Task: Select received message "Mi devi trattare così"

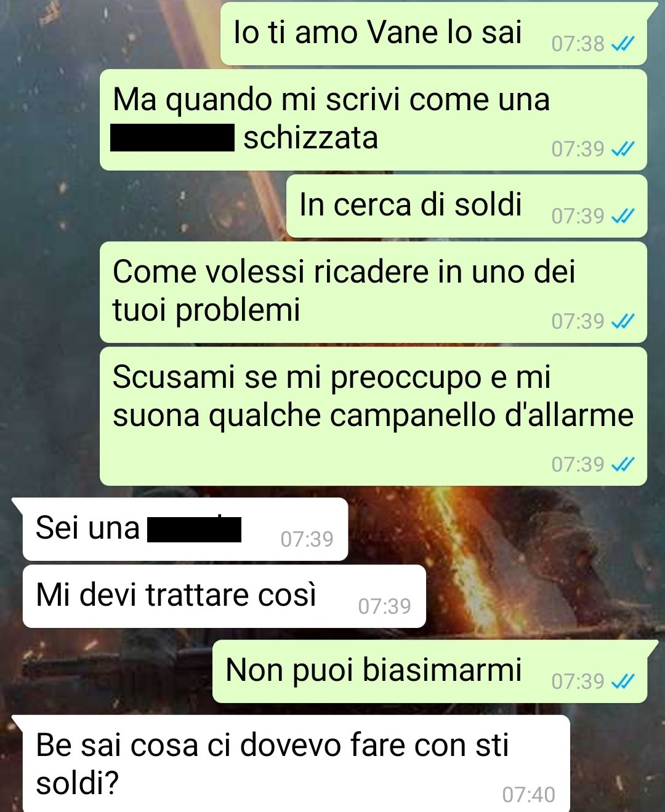Action: (x=224, y=597)
